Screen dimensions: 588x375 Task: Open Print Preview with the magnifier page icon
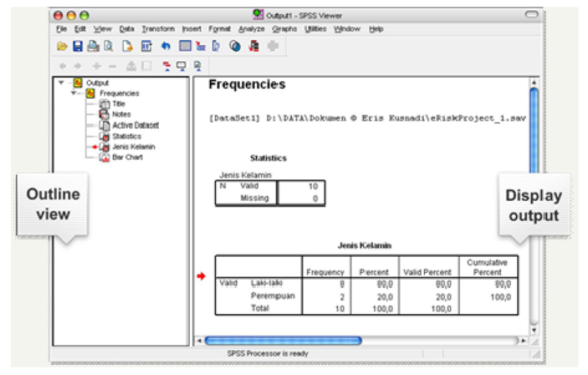tap(109, 46)
